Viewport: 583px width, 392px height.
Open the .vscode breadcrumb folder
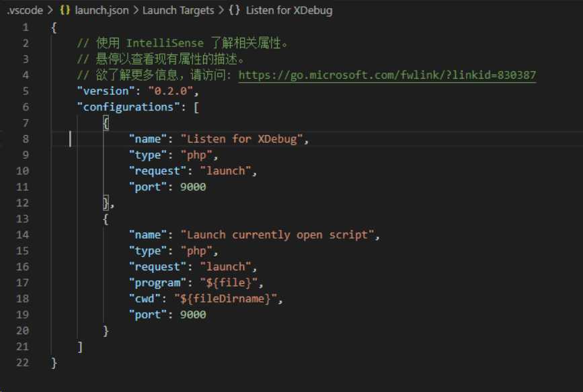25,10
